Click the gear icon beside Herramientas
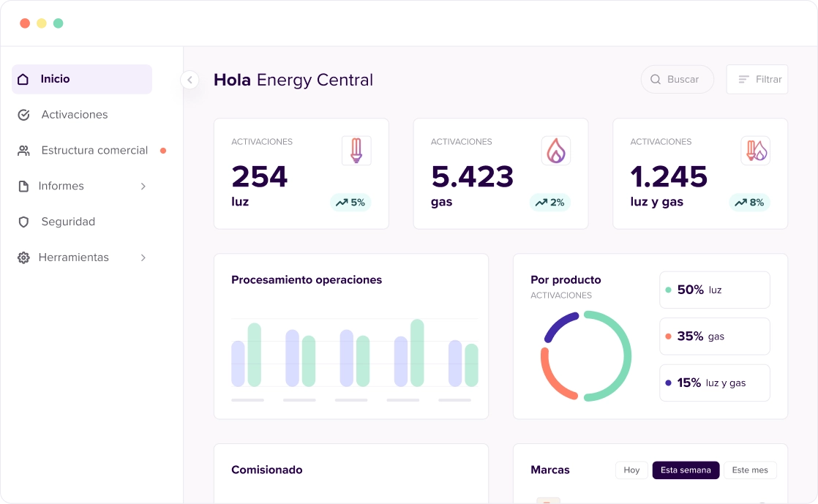Viewport: 818px width, 504px height. [x=23, y=257]
